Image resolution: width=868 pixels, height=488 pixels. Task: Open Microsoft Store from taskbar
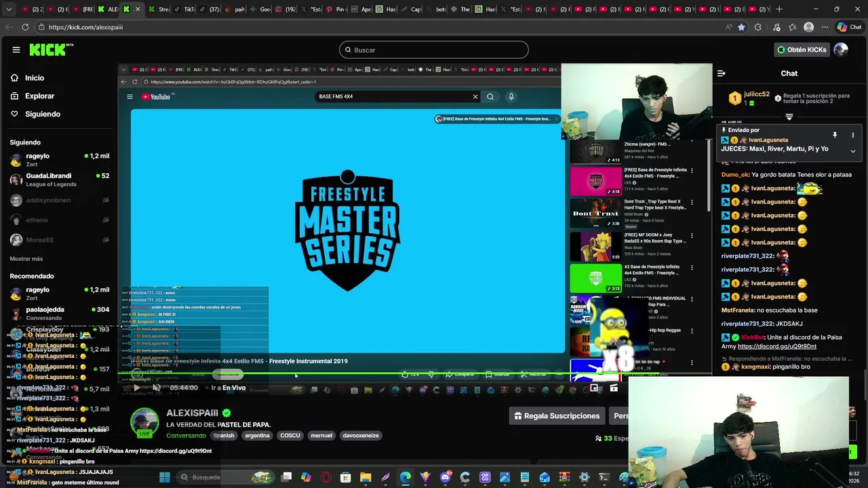[x=345, y=477]
